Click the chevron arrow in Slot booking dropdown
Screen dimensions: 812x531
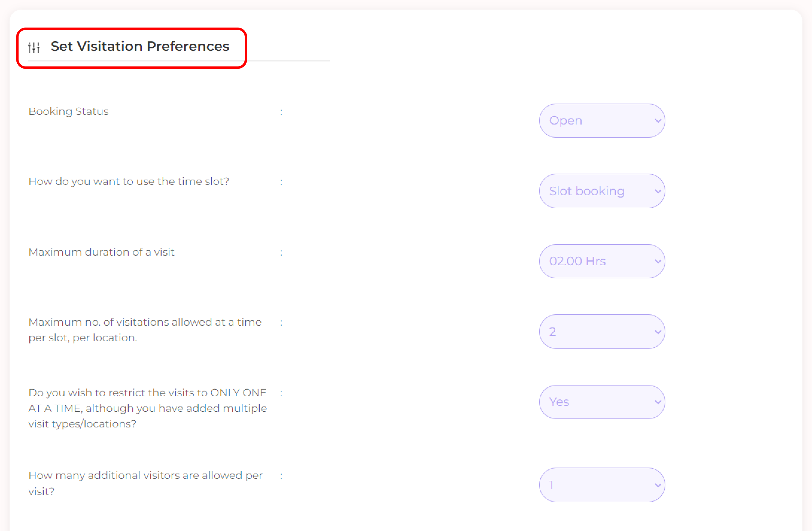click(658, 192)
